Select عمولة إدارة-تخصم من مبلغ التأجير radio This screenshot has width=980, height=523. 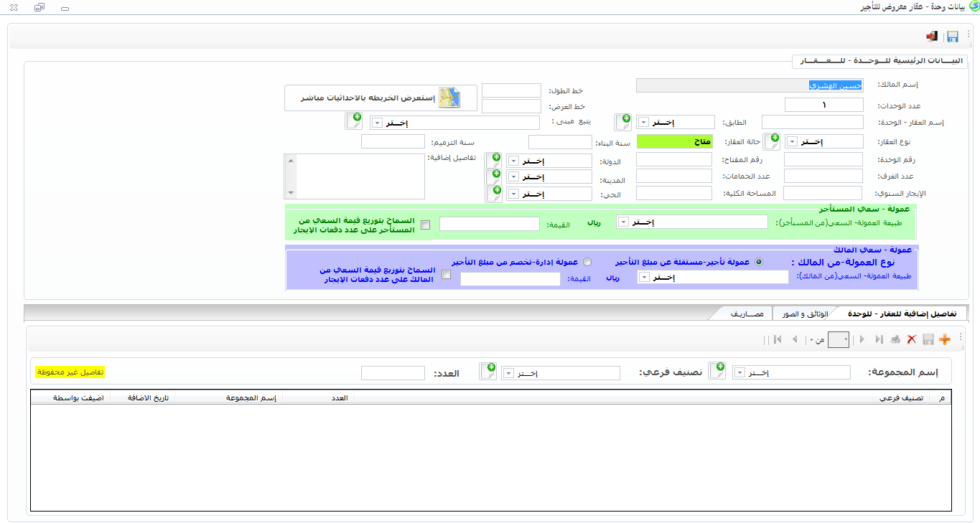[587, 262]
